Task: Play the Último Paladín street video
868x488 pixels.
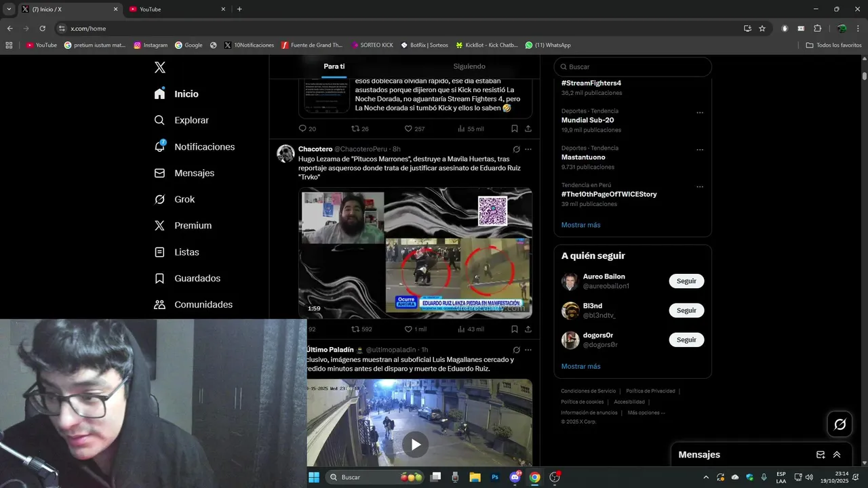Action: [x=416, y=445]
